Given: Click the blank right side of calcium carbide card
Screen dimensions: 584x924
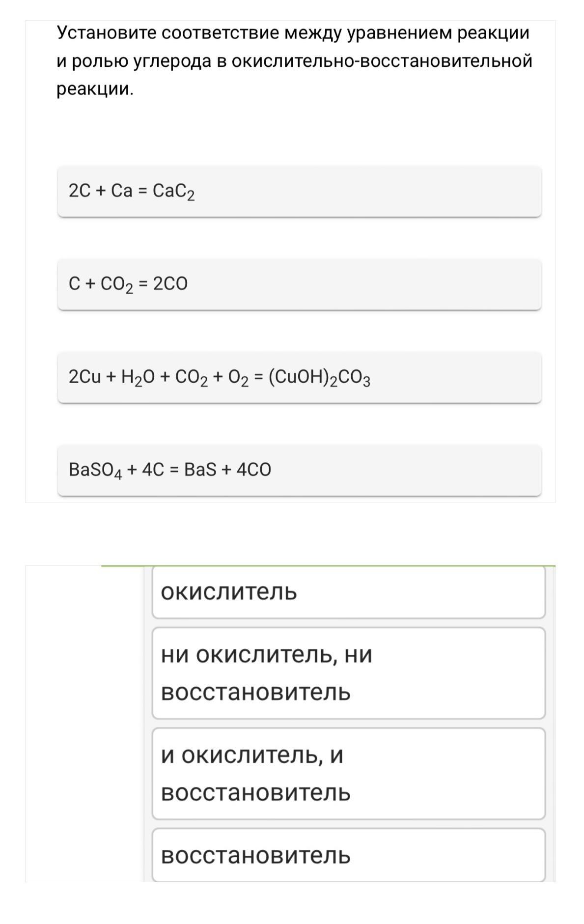Looking at the screenshot, I should pos(368,191).
